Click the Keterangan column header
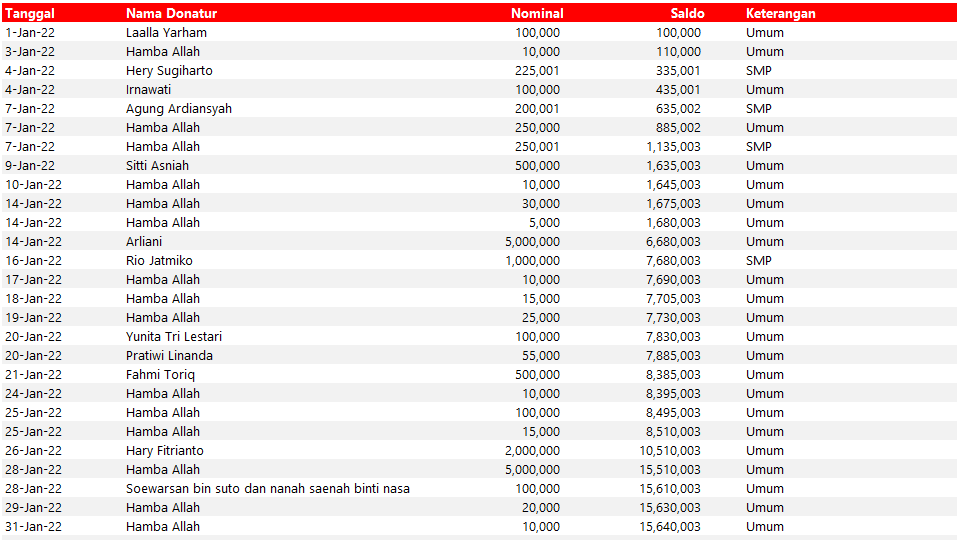960x540 pixels. (x=780, y=13)
